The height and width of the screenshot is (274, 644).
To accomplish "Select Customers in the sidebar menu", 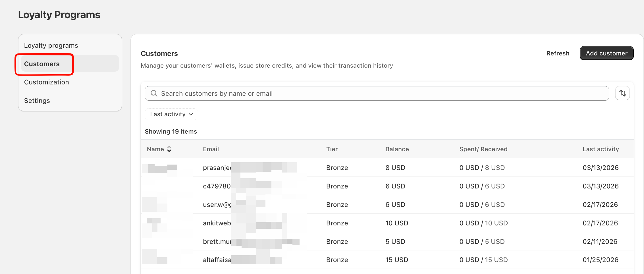I will pyautogui.click(x=70, y=64).
